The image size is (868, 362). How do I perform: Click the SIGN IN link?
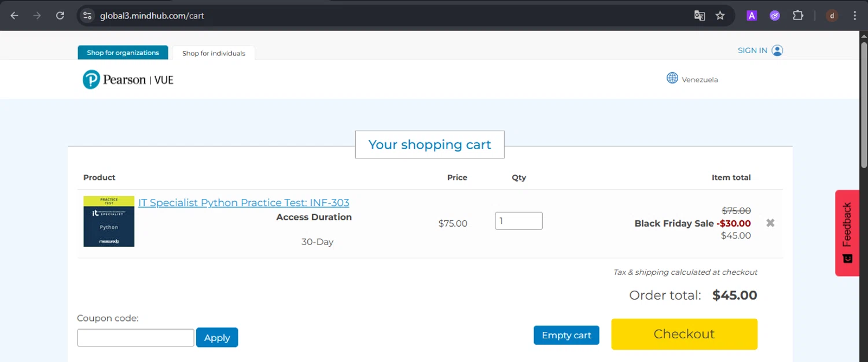(752, 50)
